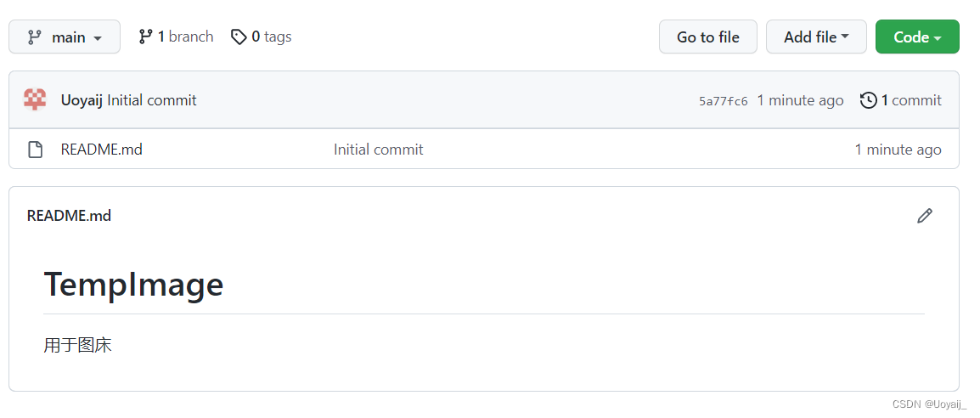The width and height of the screenshot is (980, 418).
Task: Open the 0 tags link
Action: pos(262,37)
